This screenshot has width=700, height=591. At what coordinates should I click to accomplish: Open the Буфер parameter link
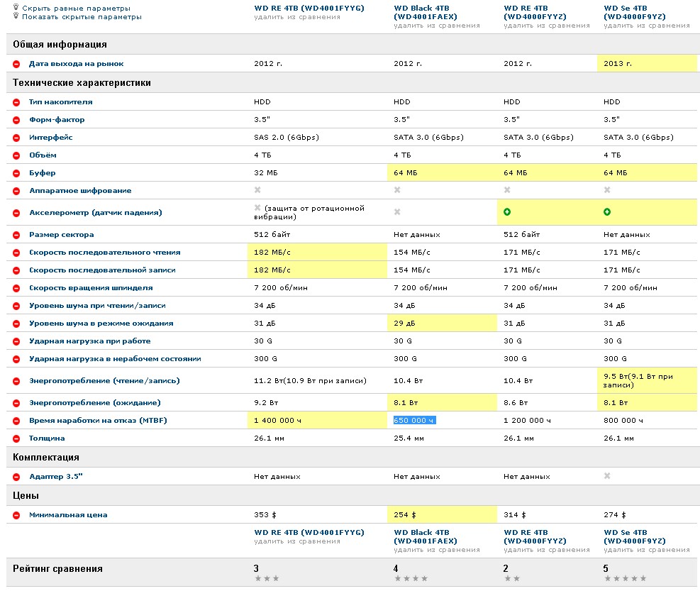coord(43,173)
